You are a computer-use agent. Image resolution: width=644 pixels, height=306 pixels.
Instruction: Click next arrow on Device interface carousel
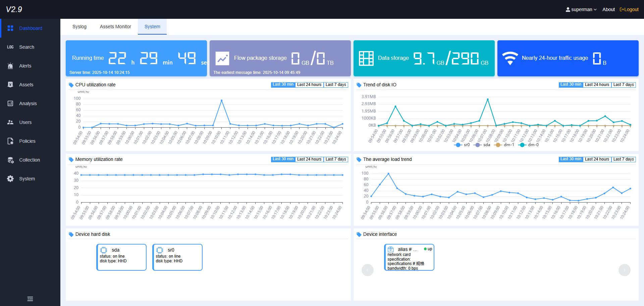pos(624,270)
